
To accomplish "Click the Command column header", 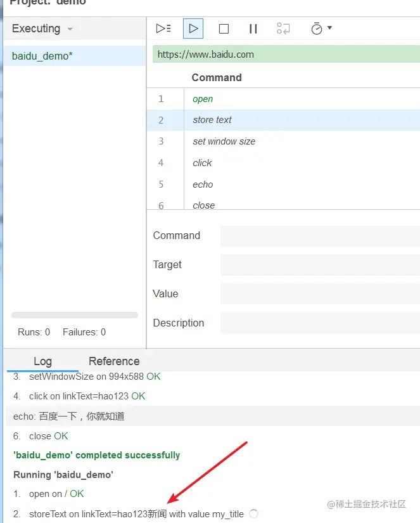I will click(217, 77).
